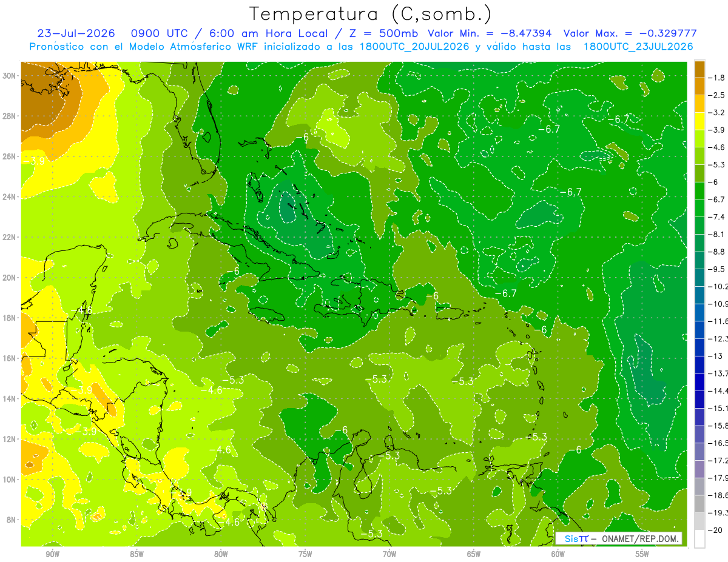
Task: Click the 8N latitude axis label
Action: (x=12, y=520)
